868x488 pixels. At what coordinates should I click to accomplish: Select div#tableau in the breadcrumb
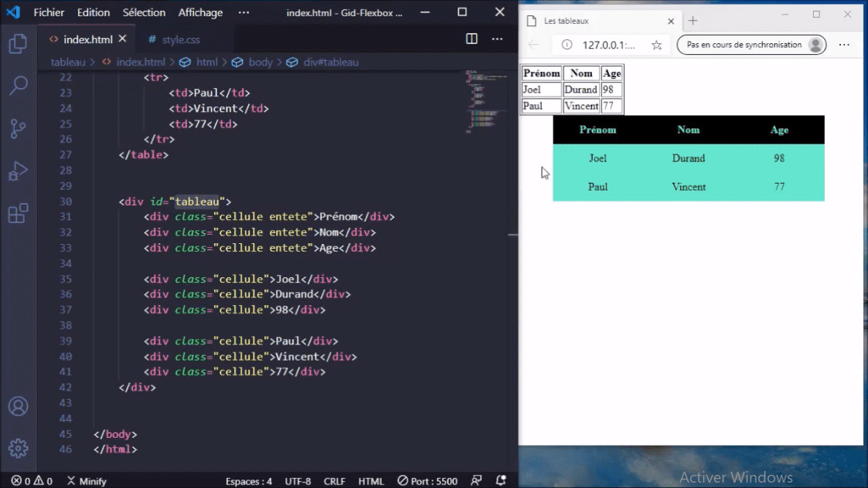[x=330, y=62]
